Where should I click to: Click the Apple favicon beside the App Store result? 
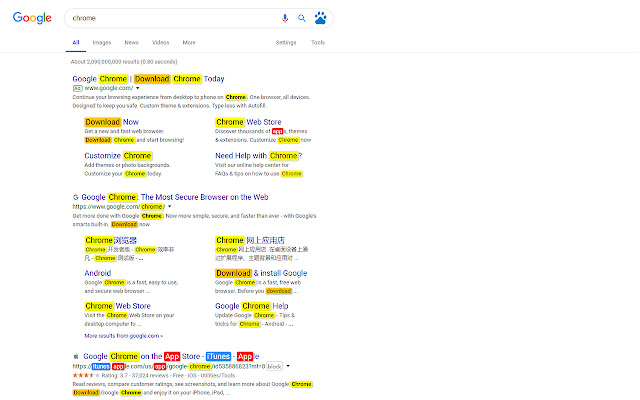(76, 356)
